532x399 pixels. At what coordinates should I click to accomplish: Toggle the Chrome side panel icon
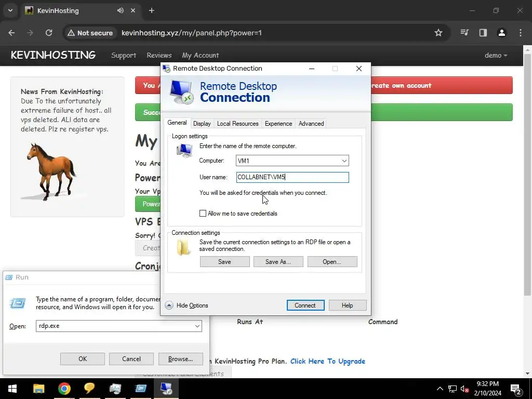pyautogui.click(x=483, y=33)
